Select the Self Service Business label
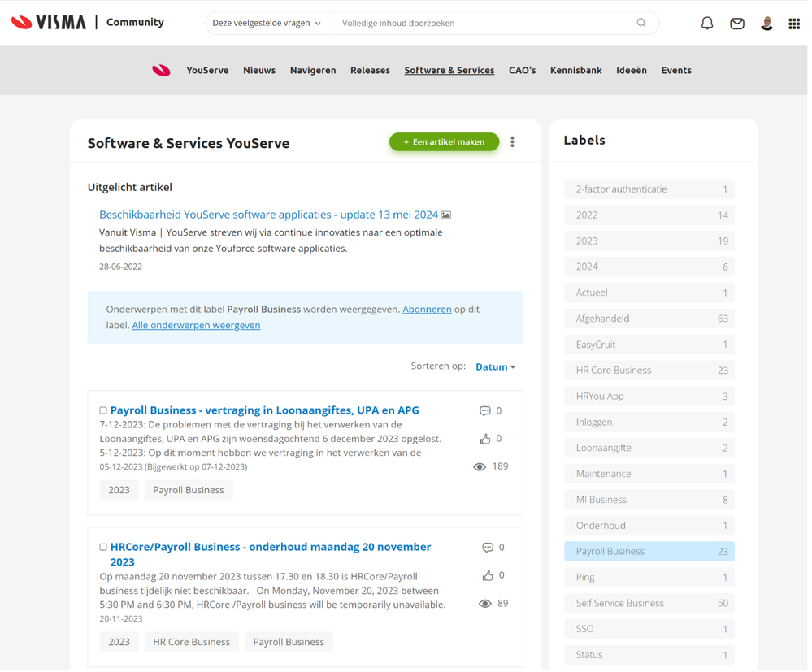This screenshot has height=672, width=812. [649, 603]
